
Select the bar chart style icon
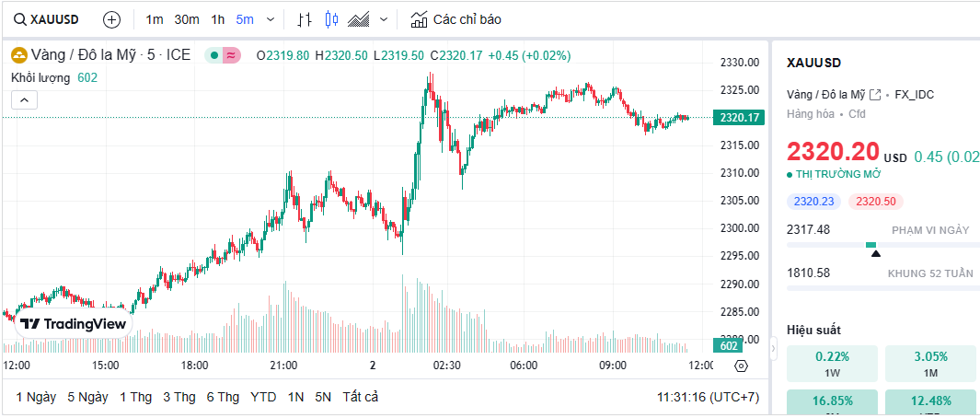coord(305,19)
